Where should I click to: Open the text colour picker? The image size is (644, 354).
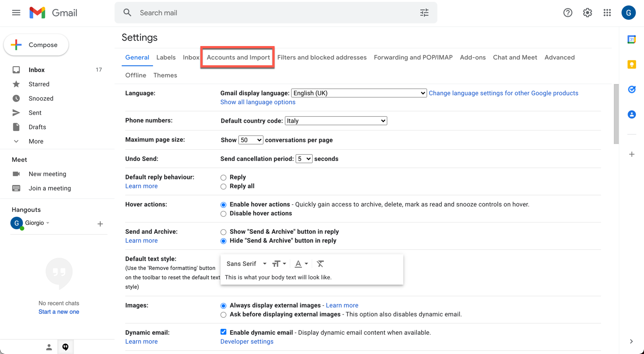(301, 264)
